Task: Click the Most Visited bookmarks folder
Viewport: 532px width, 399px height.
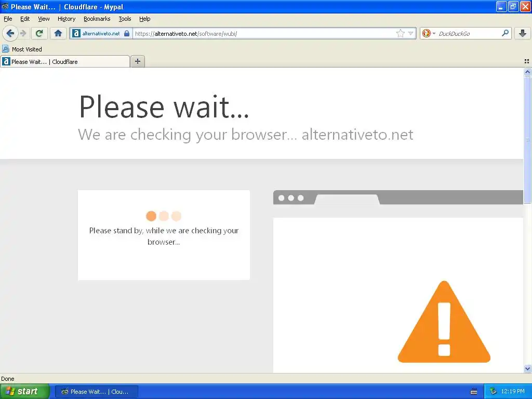Action: (22, 49)
